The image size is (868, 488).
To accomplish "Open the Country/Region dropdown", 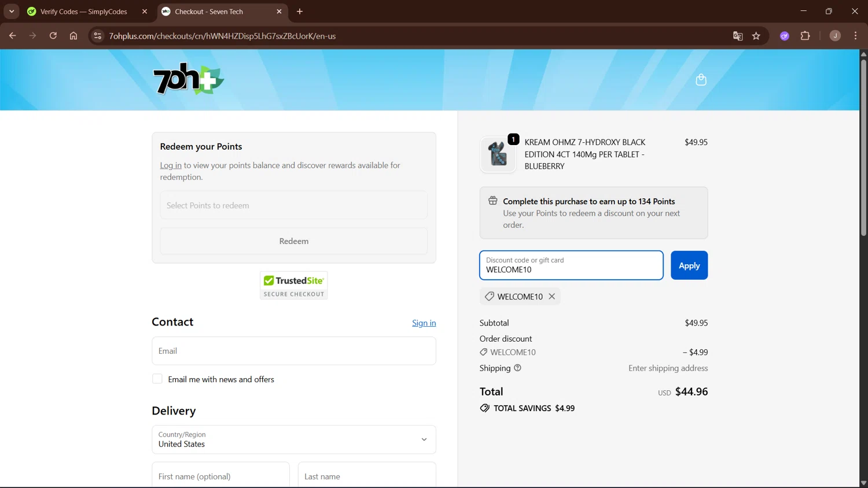I will click(294, 439).
